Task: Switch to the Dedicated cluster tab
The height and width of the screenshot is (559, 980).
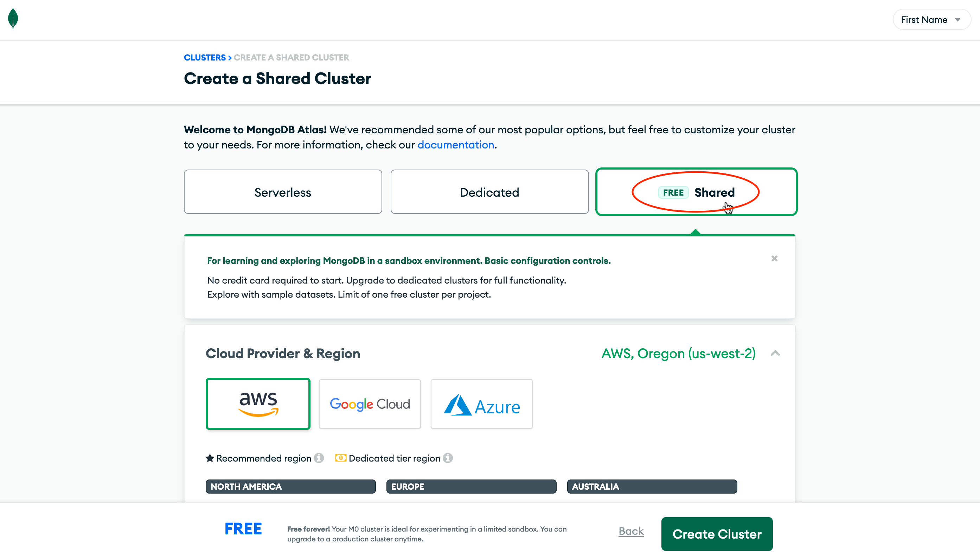Action: pyautogui.click(x=489, y=192)
